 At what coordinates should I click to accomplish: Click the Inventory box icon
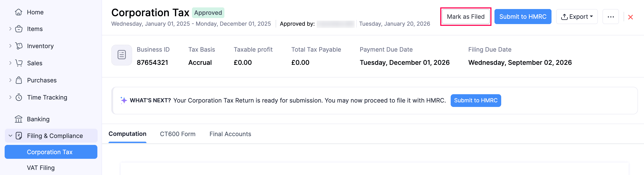click(19, 46)
